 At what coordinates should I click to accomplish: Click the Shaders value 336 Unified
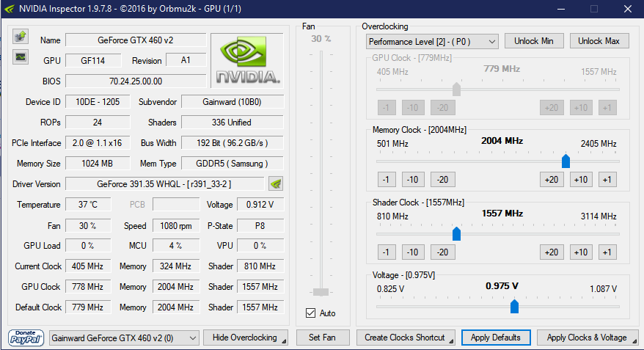[x=232, y=123]
